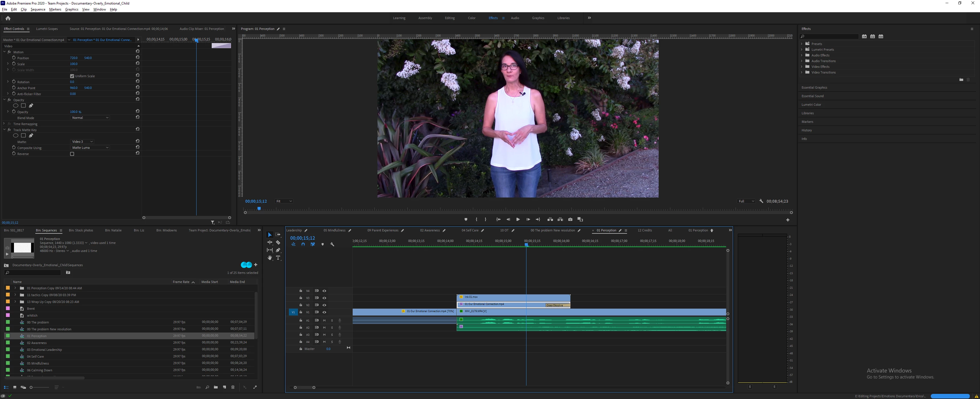Uncheck Uniform Scale checkbox

[72, 76]
